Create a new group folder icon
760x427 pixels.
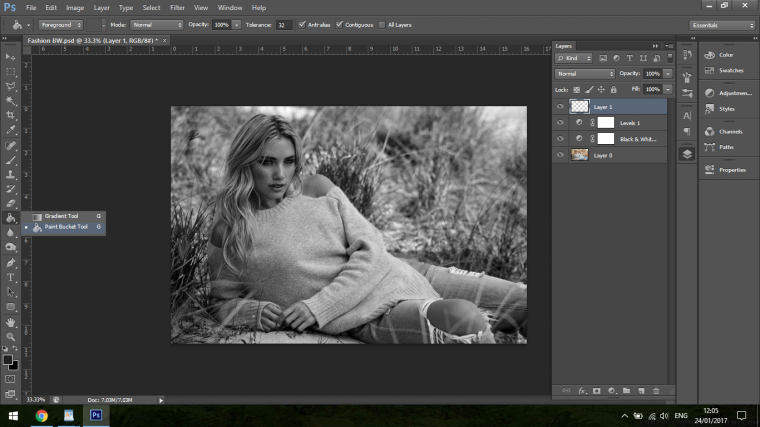coord(626,391)
